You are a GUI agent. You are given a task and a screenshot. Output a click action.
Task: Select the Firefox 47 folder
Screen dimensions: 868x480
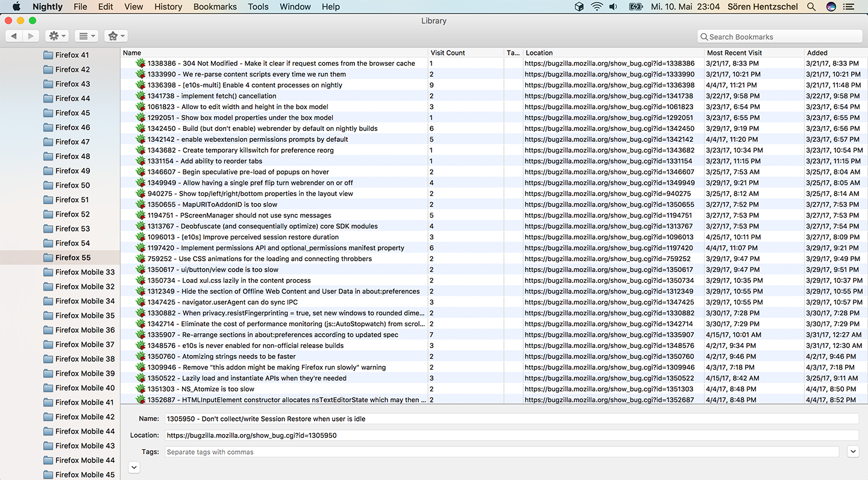72,142
